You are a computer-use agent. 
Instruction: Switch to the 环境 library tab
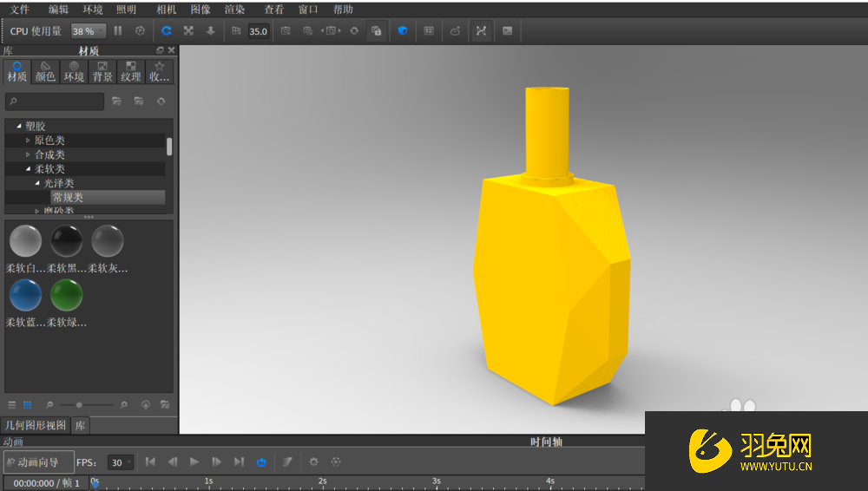(x=74, y=71)
